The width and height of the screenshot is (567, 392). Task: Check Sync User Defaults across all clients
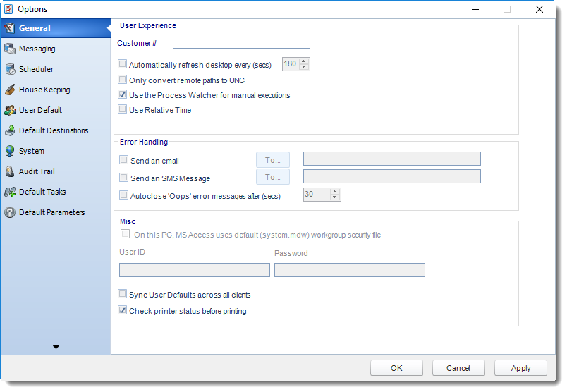(x=122, y=293)
